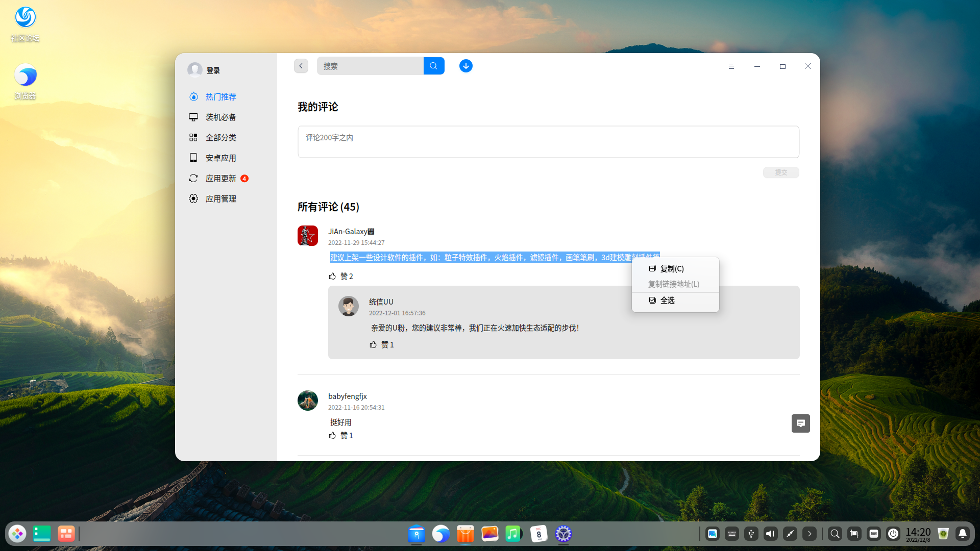Click the power button in dock
Screen dimensions: 980x551
(893, 534)
